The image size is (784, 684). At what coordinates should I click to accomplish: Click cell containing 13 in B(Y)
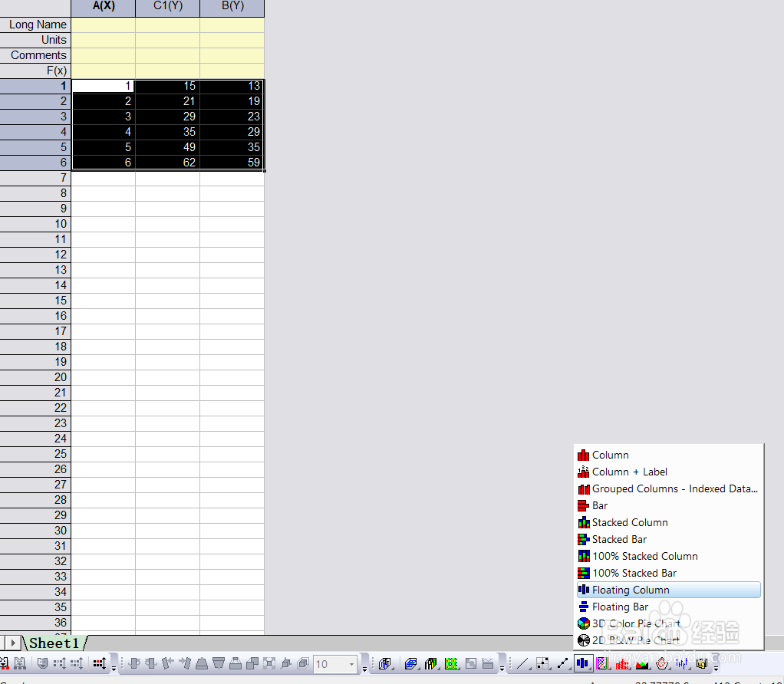tap(232, 86)
